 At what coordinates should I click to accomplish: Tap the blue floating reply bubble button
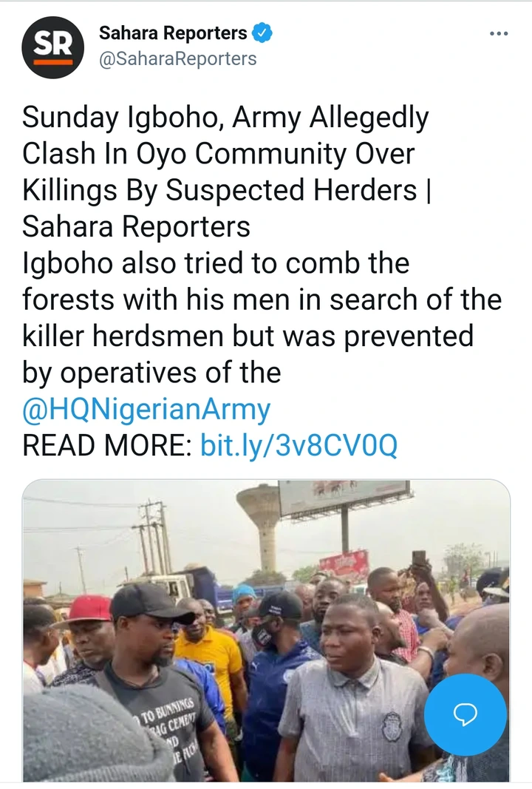465,714
